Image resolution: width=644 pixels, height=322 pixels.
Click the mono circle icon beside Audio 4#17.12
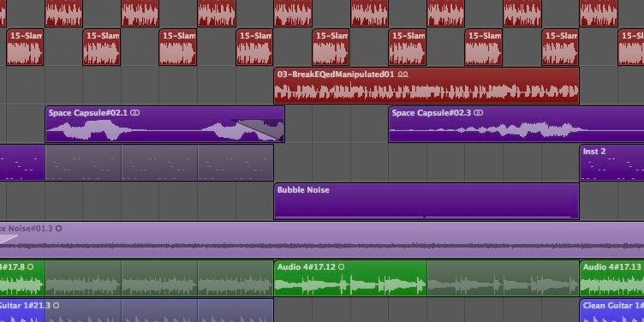point(341,267)
